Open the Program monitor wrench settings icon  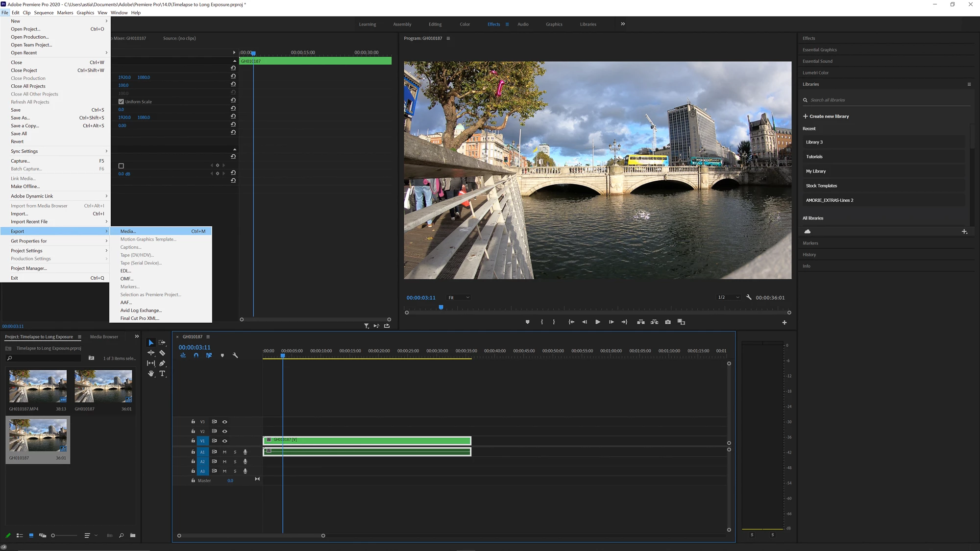coord(749,297)
